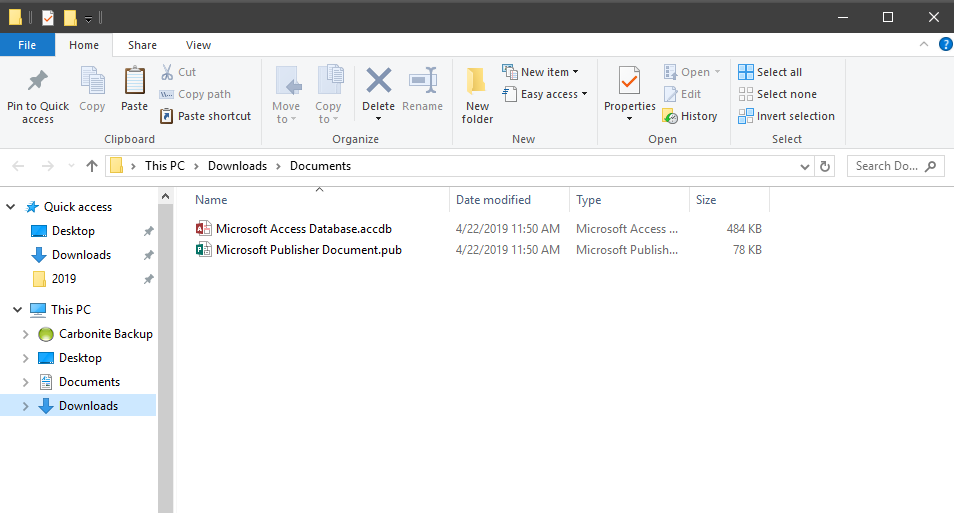
Task: Click This PC in address breadcrumb
Action: pos(165,166)
